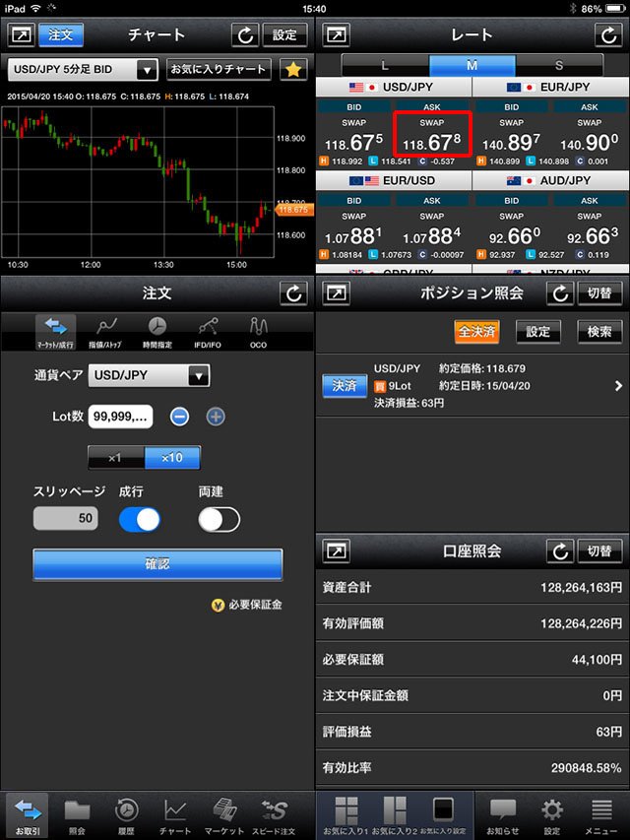Open the USD/JPY 5分足 BID chart dropdown
The image size is (630, 840).
click(x=83, y=70)
